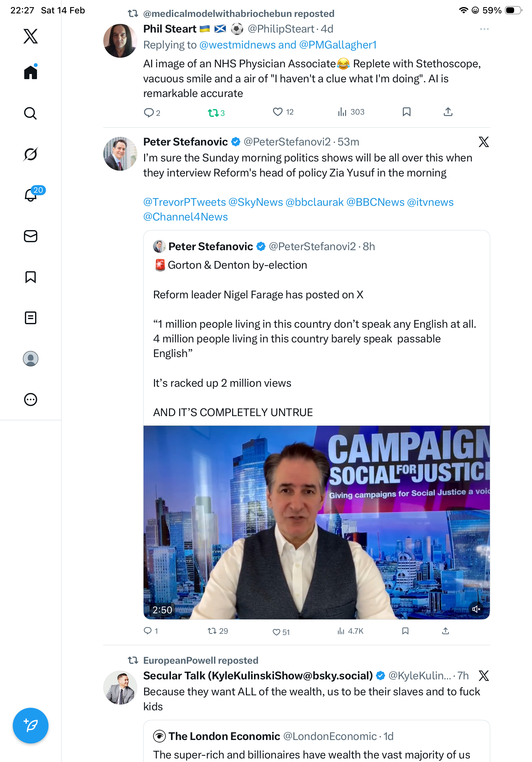The height and width of the screenshot is (762, 532).
Task: Open direct messages envelope icon
Action: point(31,236)
